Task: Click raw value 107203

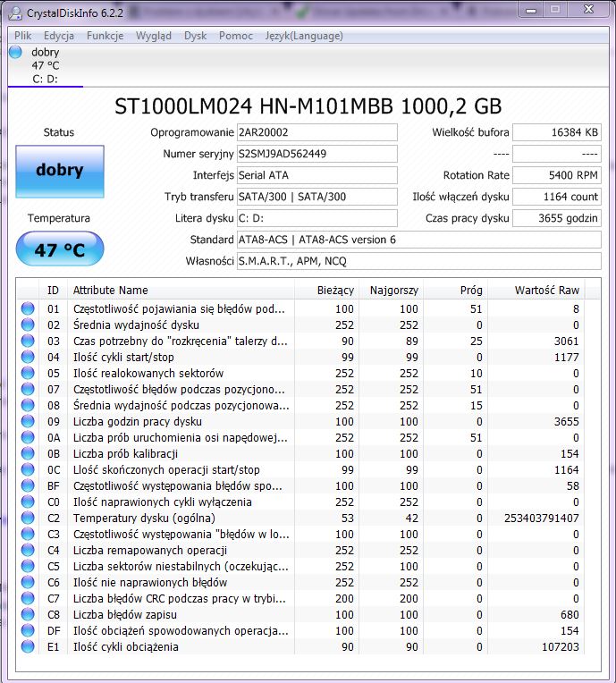Action: [x=561, y=647]
